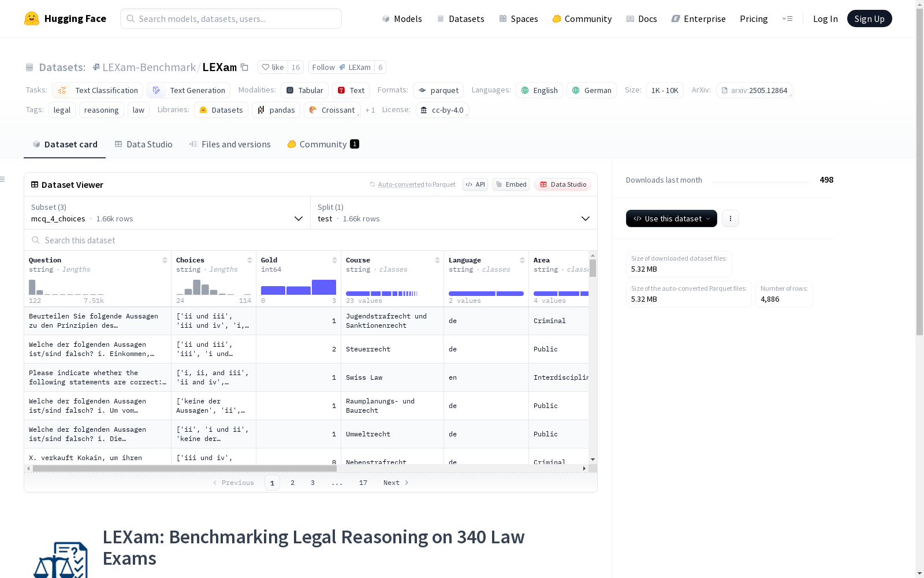Sort the Choices column

point(249,260)
